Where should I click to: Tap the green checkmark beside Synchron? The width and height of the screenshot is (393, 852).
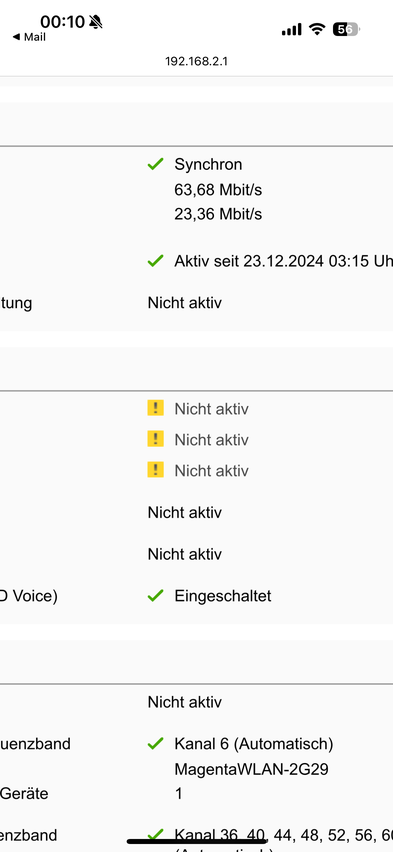(x=155, y=164)
